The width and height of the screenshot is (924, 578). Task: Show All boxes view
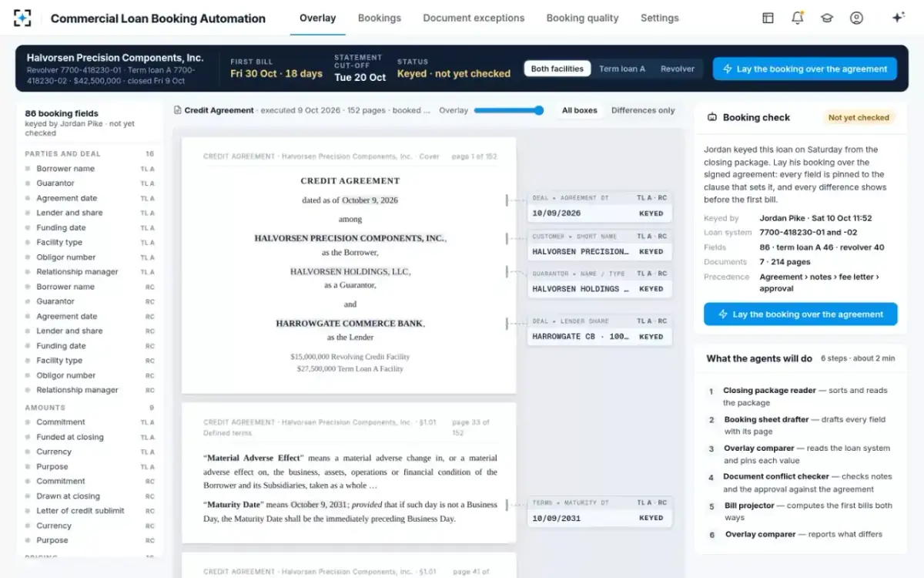[x=580, y=110]
